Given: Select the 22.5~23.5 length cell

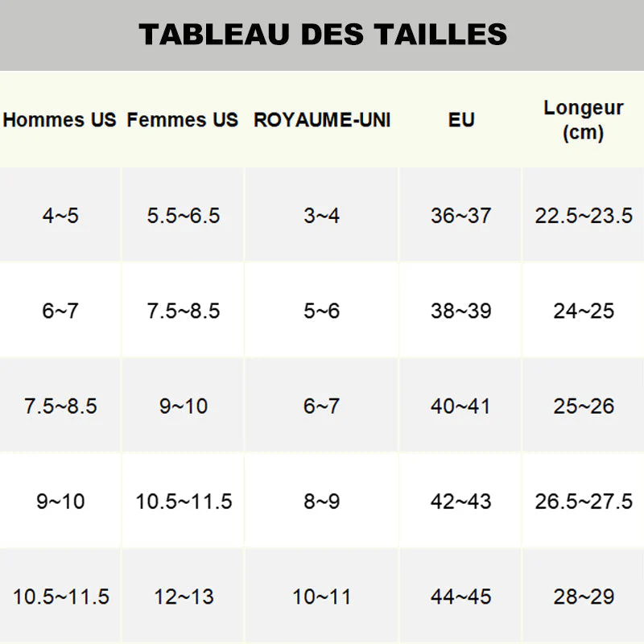Looking at the screenshot, I should pyautogui.click(x=584, y=216).
